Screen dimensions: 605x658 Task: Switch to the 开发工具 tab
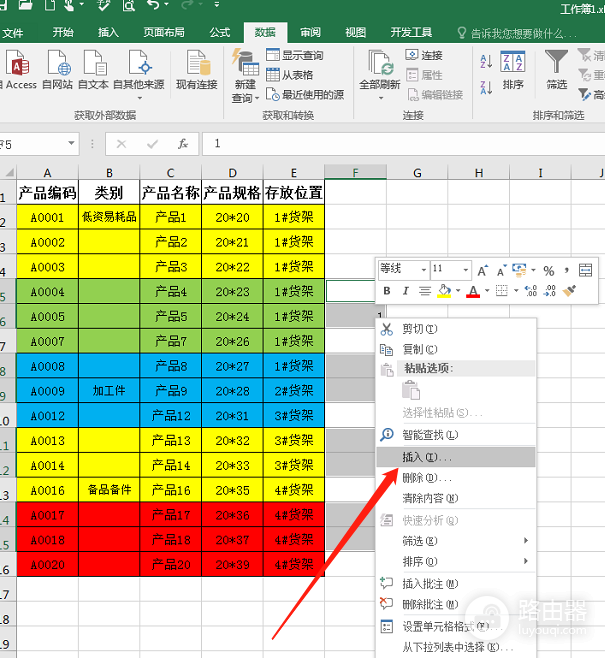pyautogui.click(x=411, y=32)
